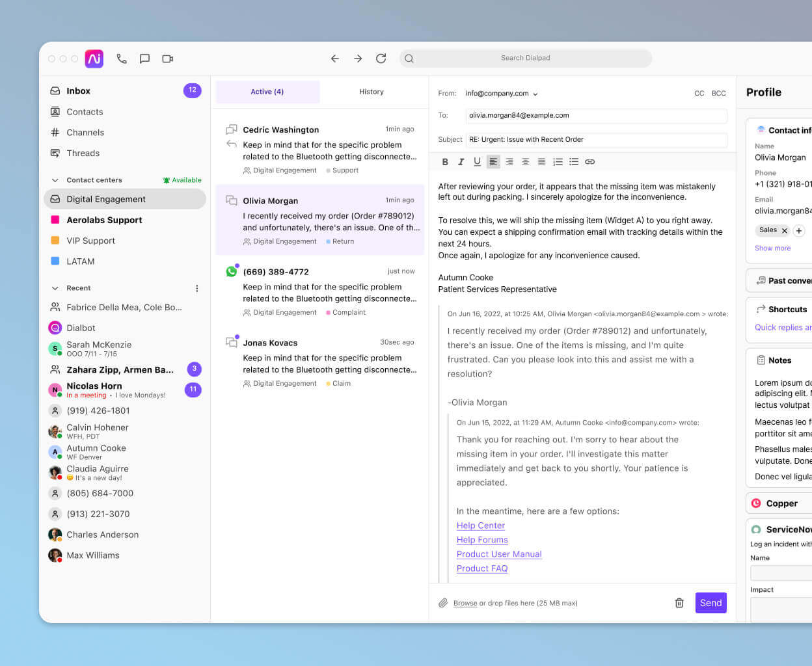
Task: Start a video meeting via the camera icon
Action: (x=167, y=59)
